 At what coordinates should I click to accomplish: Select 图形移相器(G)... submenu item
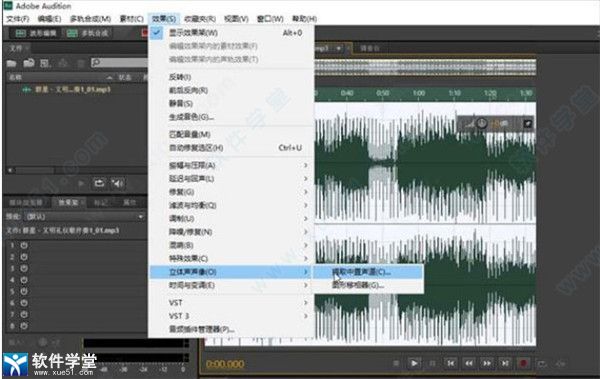click(368, 285)
